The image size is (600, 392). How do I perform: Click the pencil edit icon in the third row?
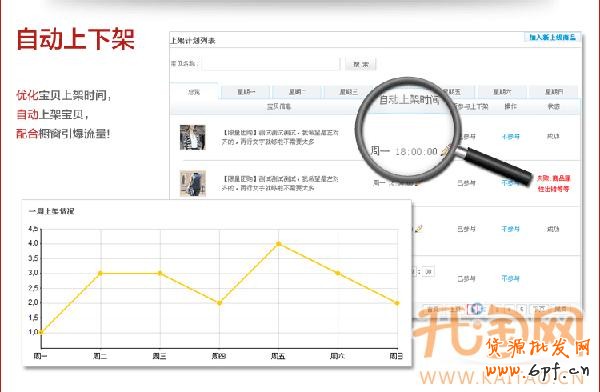coord(418,229)
